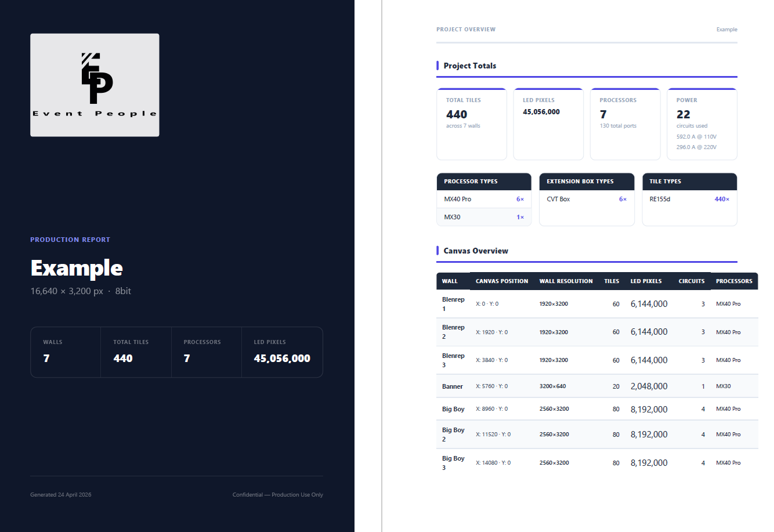The image size is (774, 532).
Task: Select the Big Boy 3 wall row
Action: click(596, 463)
